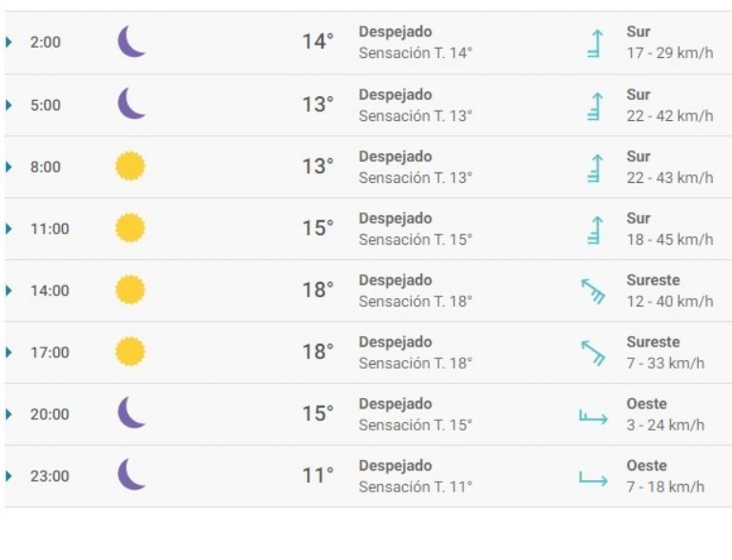Click the Sensación T. 11° text
Image resolution: width=732 pixels, height=560 pixels.
(x=416, y=487)
